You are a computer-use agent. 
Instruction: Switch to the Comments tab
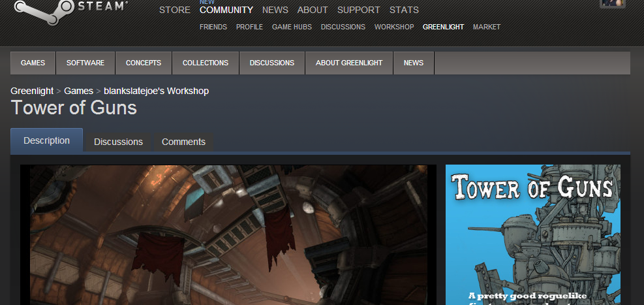click(183, 142)
